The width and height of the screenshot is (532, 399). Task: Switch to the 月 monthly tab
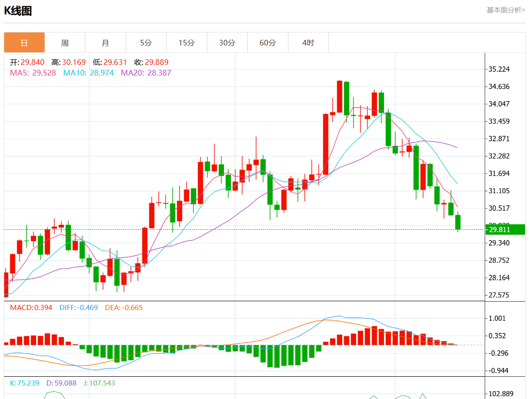click(105, 43)
